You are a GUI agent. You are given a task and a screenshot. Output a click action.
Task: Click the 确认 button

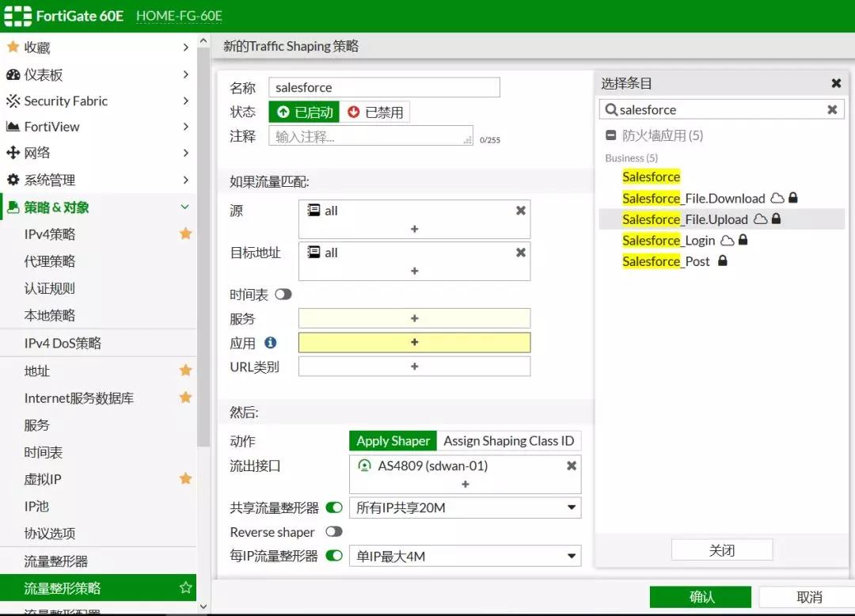pyautogui.click(x=701, y=597)
